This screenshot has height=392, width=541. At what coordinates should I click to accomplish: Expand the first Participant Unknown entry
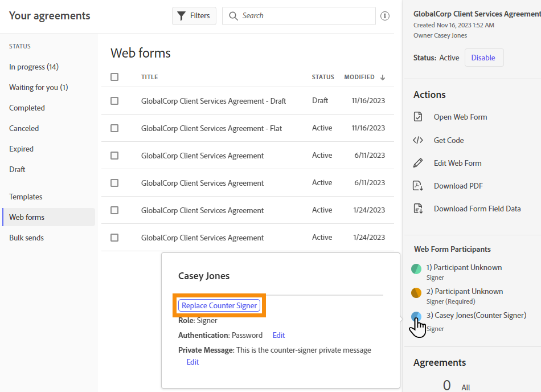point(464,267)
